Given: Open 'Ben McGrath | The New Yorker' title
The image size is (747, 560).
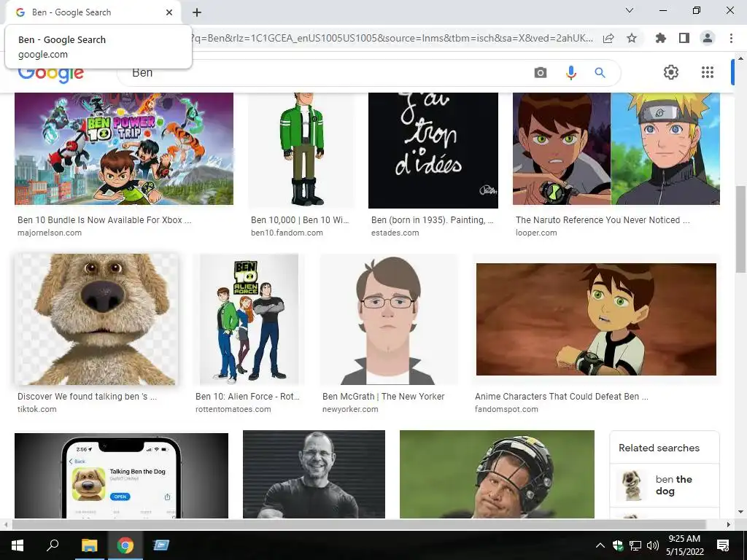Looking at the screenshot, I should coord(383,396).
